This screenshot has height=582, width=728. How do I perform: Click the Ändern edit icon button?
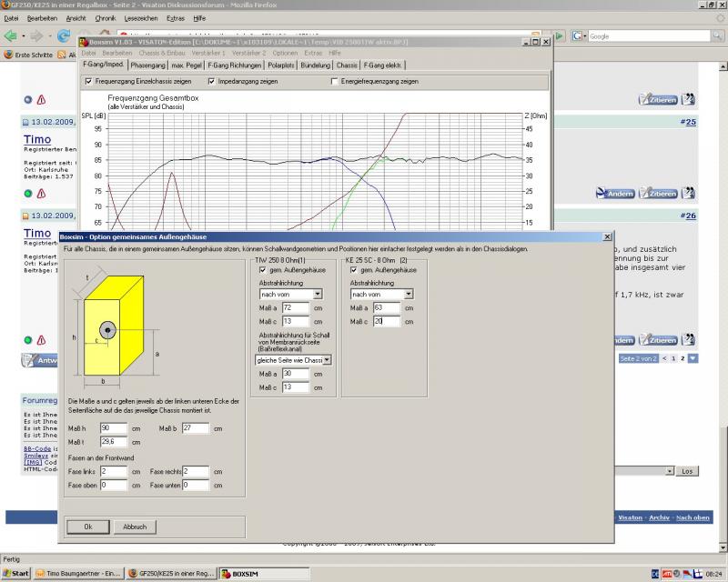coord(614,193)
